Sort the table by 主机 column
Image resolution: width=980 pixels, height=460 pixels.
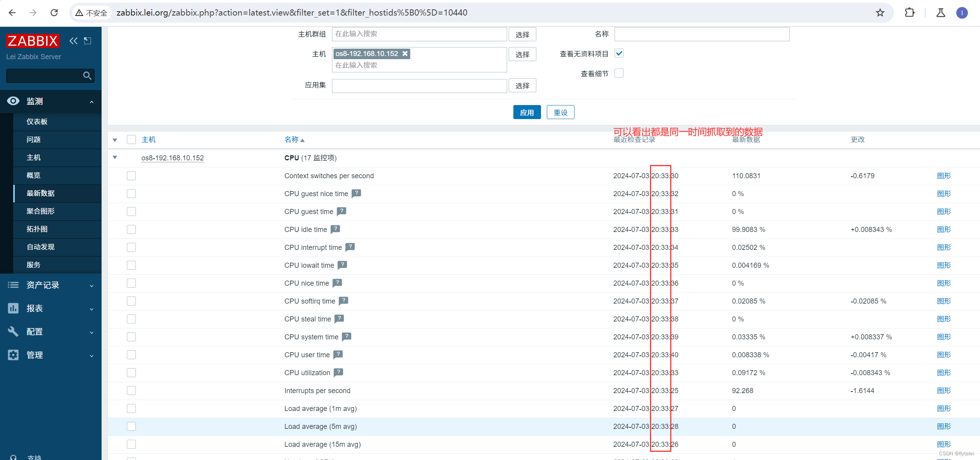(x=148, y=140)
